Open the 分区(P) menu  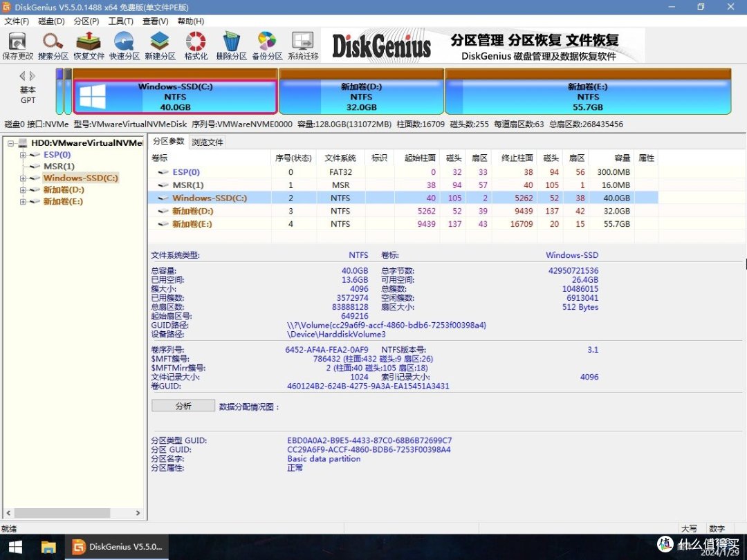coord(86,21)
